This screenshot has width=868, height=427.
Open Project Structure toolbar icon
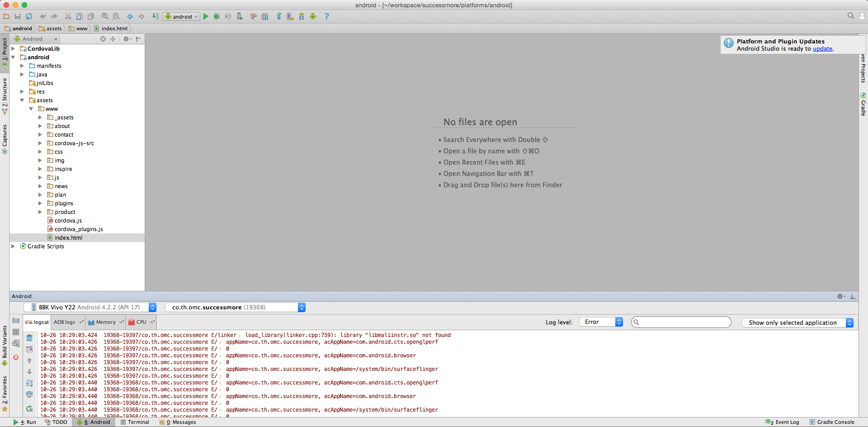point(265,16)
